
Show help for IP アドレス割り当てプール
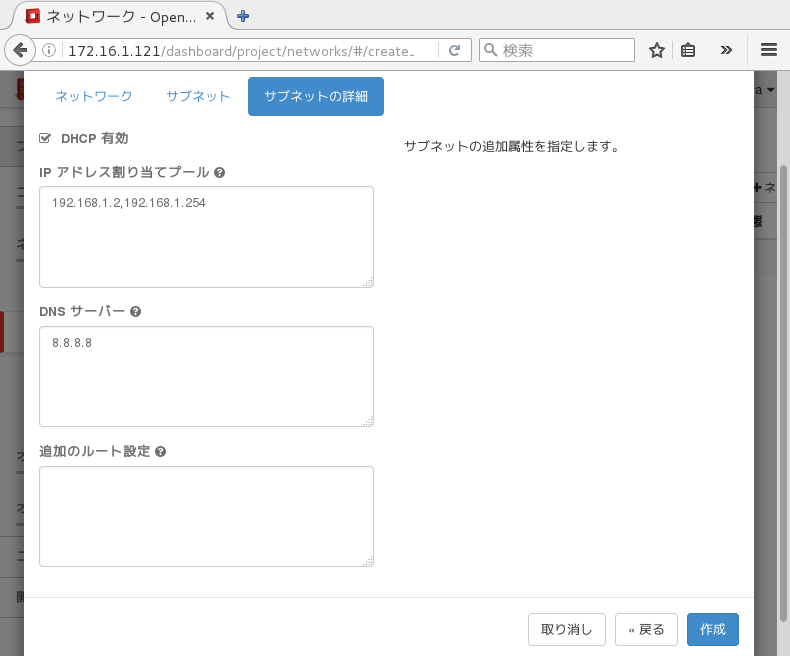[x=220, y=173]
